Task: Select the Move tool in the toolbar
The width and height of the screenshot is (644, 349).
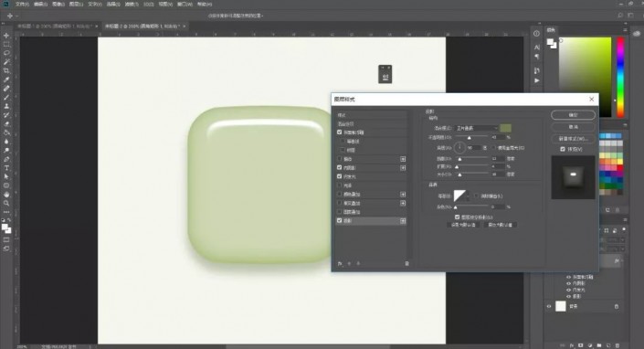Action: click(x=6, y=36)
